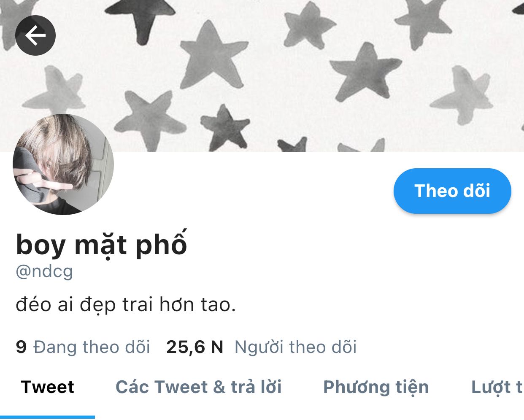
Task: Switch to the Phương tiện media tab
Action: click(x=376, y=387)
